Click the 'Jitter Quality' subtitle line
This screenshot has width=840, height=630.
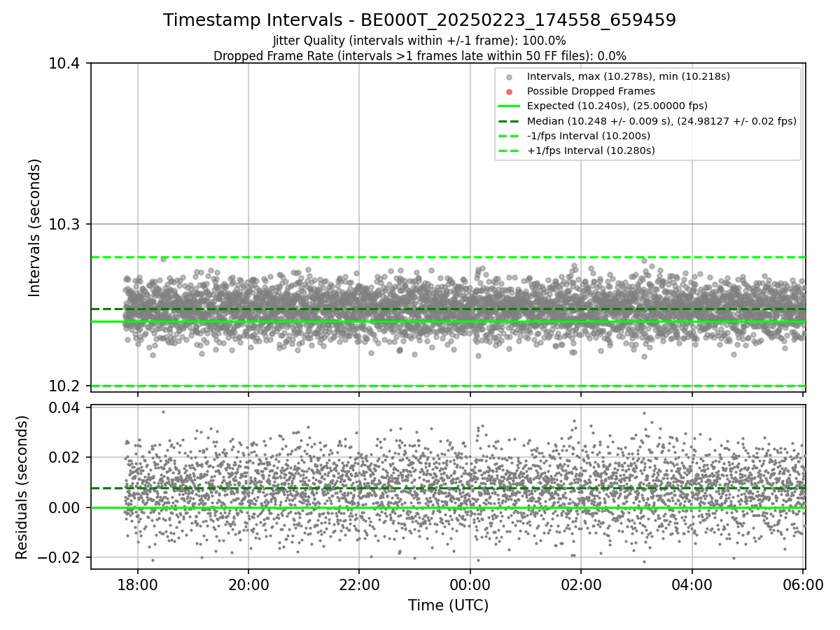[419, 41]
